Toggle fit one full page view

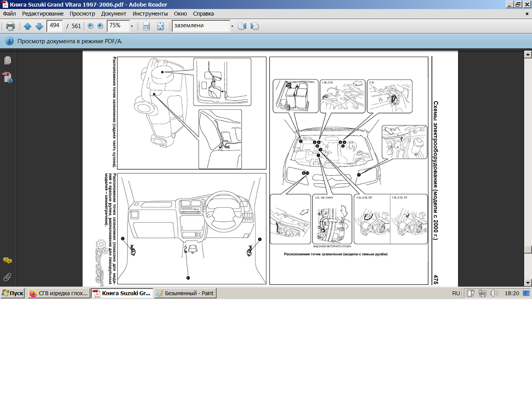coord(160,26)
